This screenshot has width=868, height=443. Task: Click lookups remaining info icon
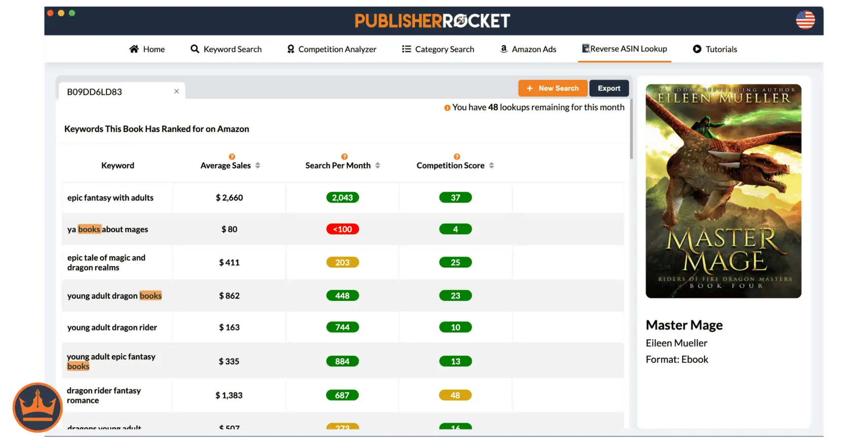click(x=447, y=108)
